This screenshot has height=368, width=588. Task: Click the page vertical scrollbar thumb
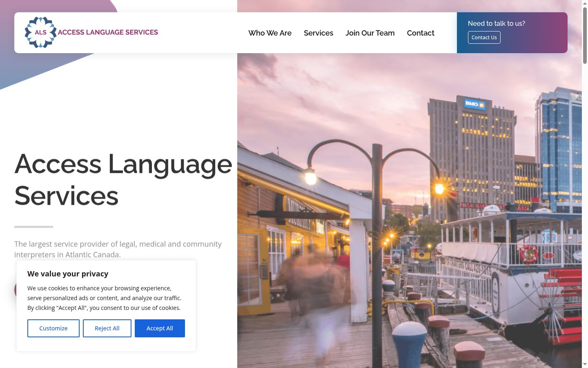pyautogui.click(x=585, y=35)
